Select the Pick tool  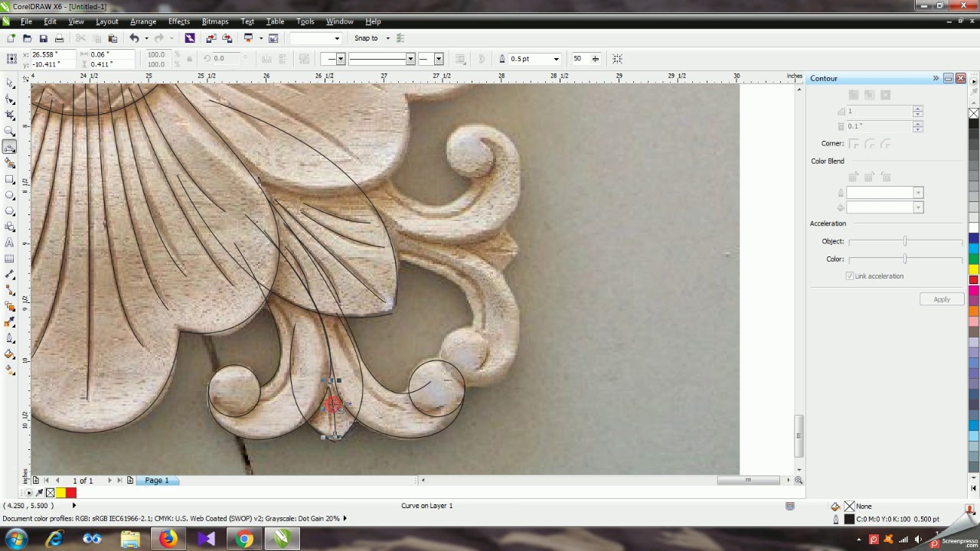[10, 82]
